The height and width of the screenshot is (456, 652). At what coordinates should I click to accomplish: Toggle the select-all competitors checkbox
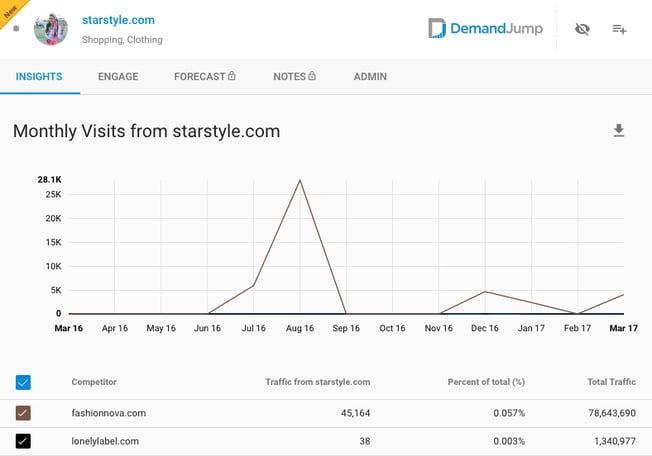click(x=23, y=382)
